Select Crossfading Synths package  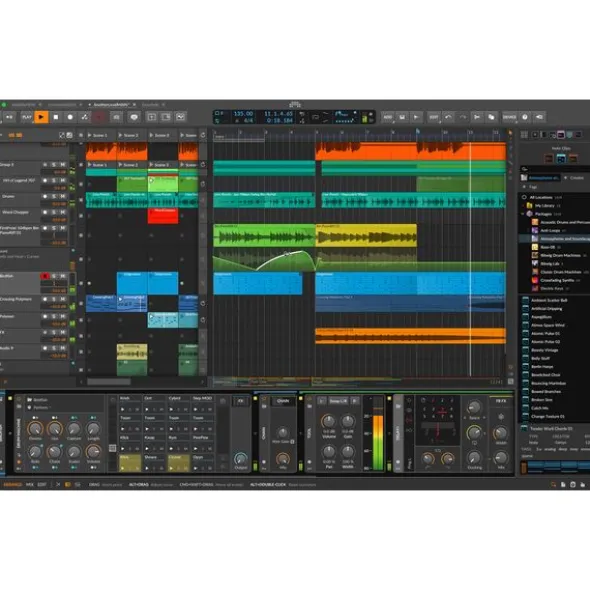pos(557,280)
